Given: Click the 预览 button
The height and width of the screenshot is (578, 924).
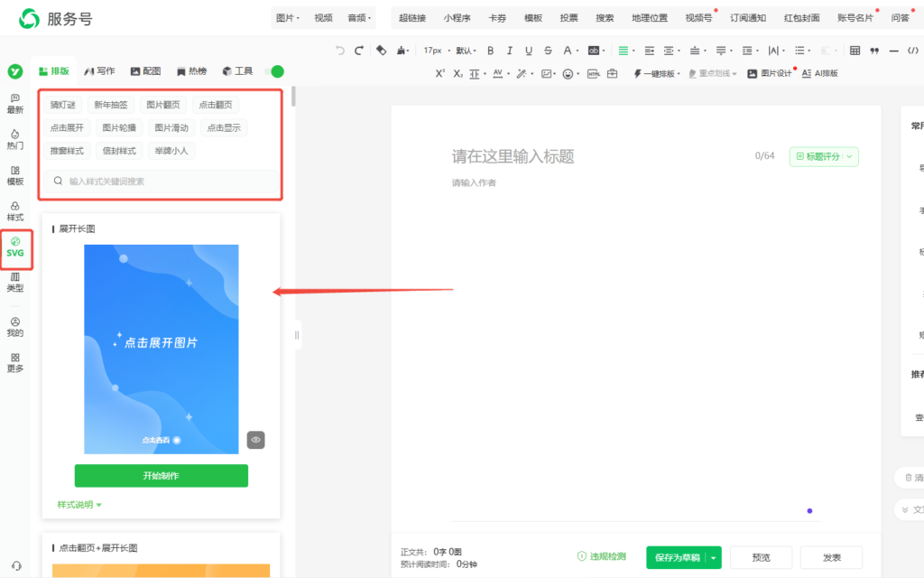Looking at the screenshot, I should (x=761, y=557).
